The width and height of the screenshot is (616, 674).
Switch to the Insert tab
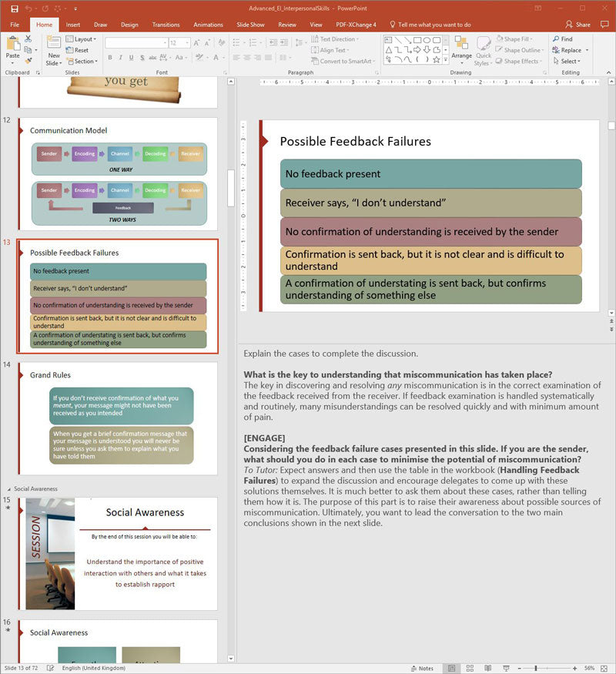point(73,25)
